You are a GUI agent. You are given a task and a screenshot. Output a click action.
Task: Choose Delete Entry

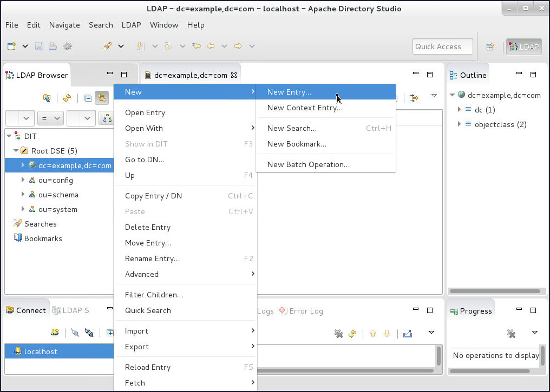[x=186, y=227]
